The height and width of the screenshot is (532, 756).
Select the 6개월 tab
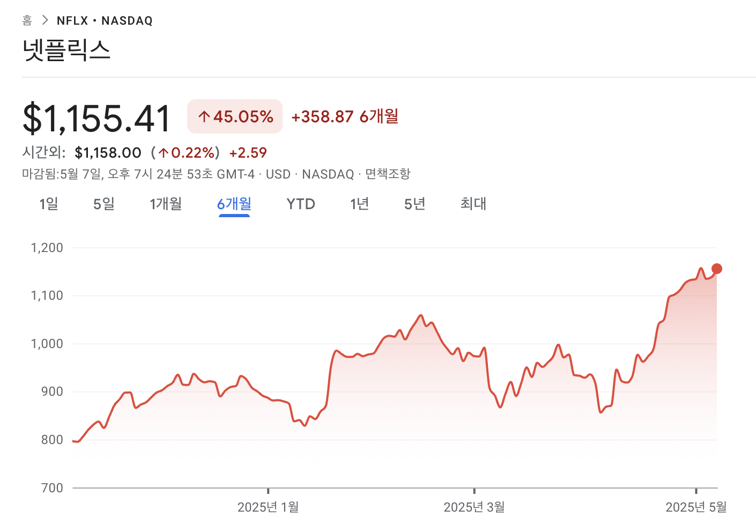coord(234,204)
